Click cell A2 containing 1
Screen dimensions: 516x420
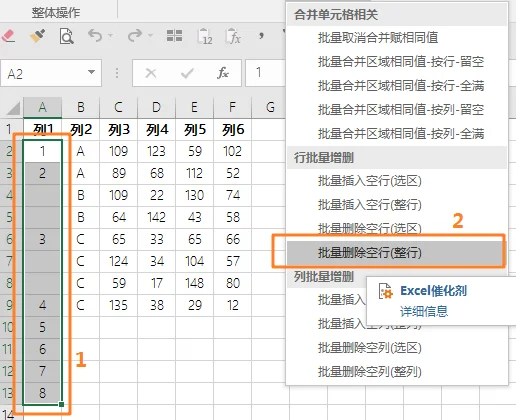click(42, 151)
